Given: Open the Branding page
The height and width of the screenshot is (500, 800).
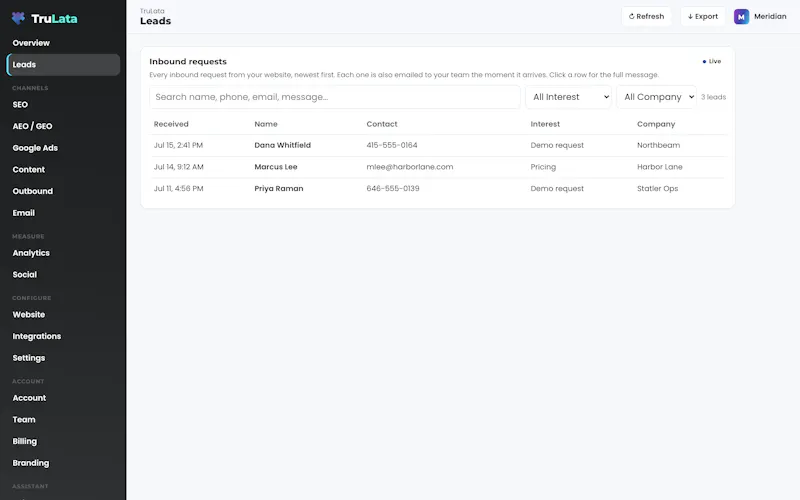Looking at the screenshot, I should pyautogui.click(x=63, y=463).
